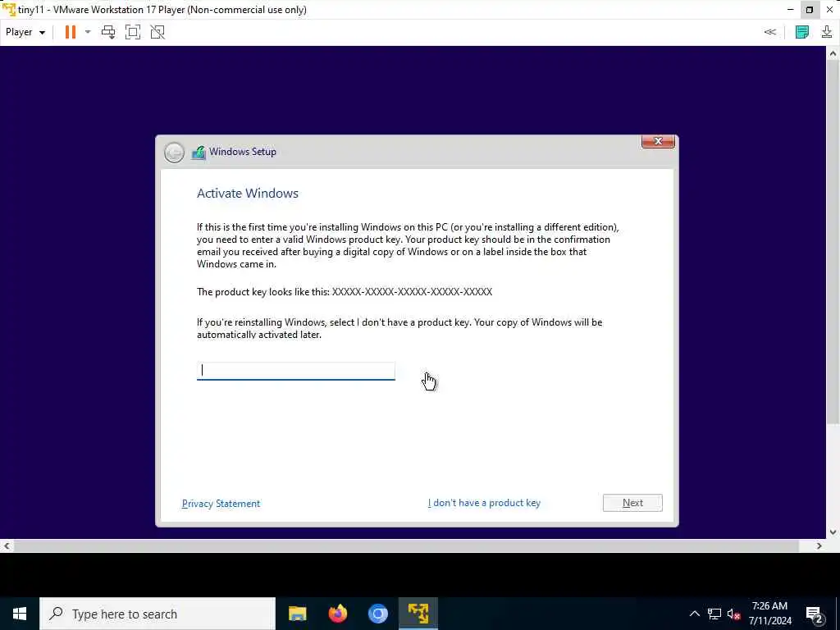Pause the virtual machine
Screen dimensions: 840x630
pos(71,32)
